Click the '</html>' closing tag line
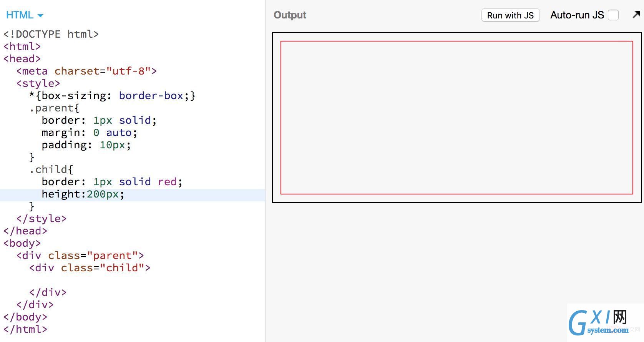 (x=25, y=329)
